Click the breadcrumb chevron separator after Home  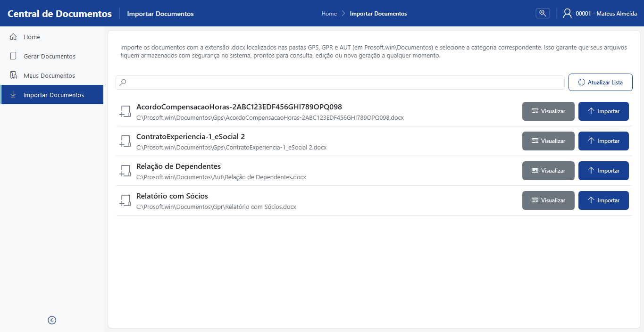[343, 14]
